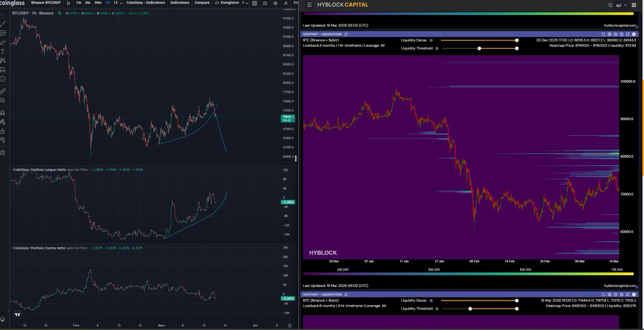Open the emoji icons tool

tap(3, 79)
